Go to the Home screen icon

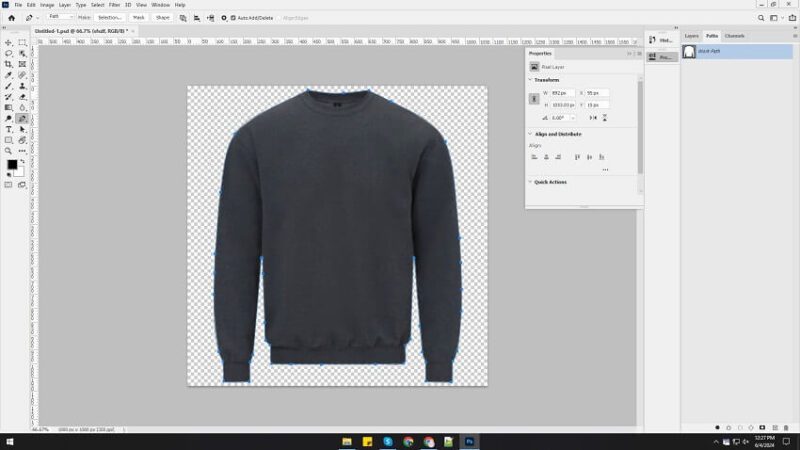pos(11,18)
